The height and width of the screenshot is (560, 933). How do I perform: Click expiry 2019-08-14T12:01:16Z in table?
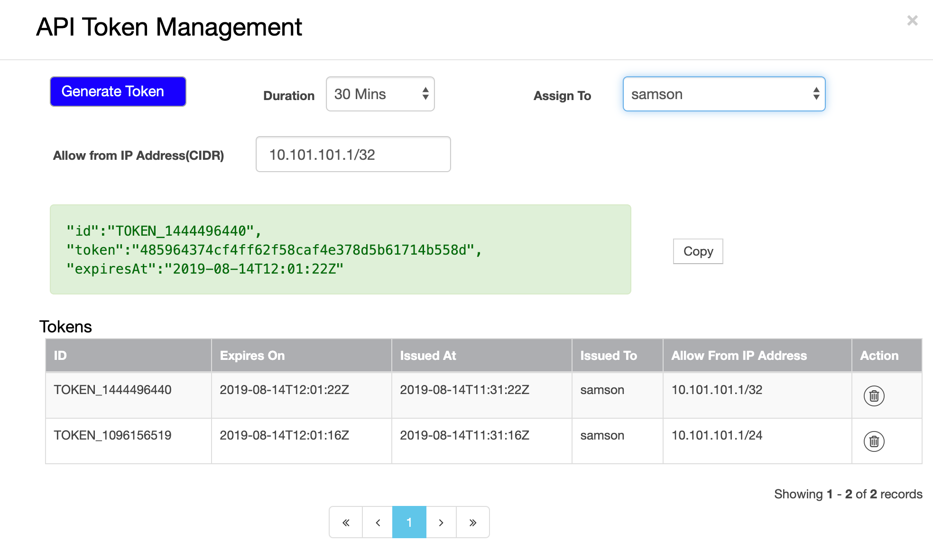285,435
